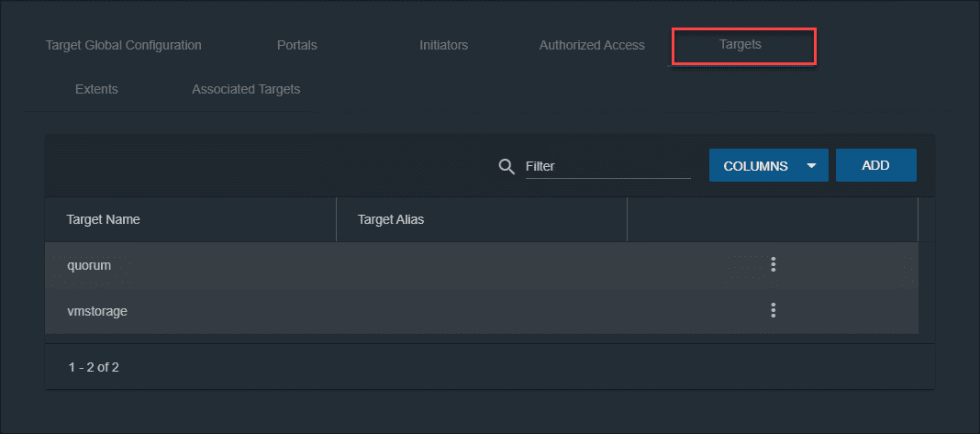This screenshot has height=434, width=980.
Task: Sort by Target Alias column header
Action: (x=391, y=219)
